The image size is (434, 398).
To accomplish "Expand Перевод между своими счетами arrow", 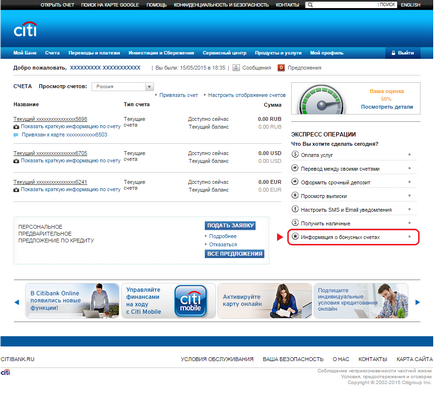I will pos(410,168).
